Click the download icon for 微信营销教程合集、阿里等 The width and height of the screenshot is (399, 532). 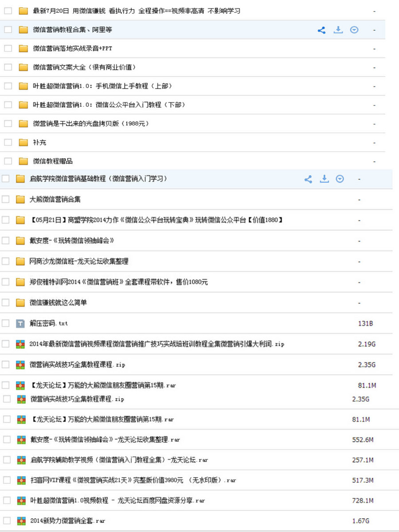(x=338, y=30)
